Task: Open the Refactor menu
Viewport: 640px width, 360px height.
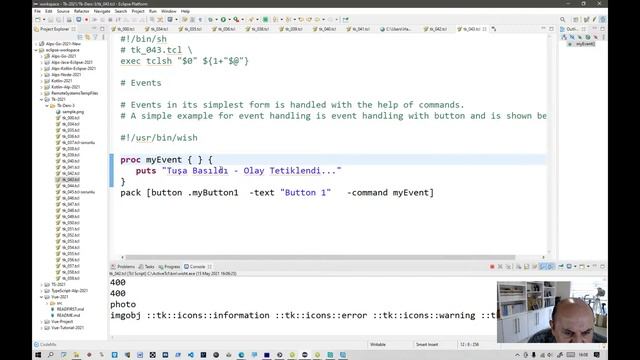Action: coord(82,11)
